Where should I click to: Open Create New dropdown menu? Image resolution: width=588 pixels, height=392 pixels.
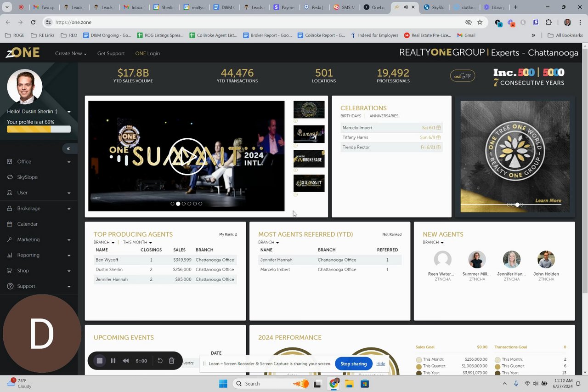[x=71, y=53]
